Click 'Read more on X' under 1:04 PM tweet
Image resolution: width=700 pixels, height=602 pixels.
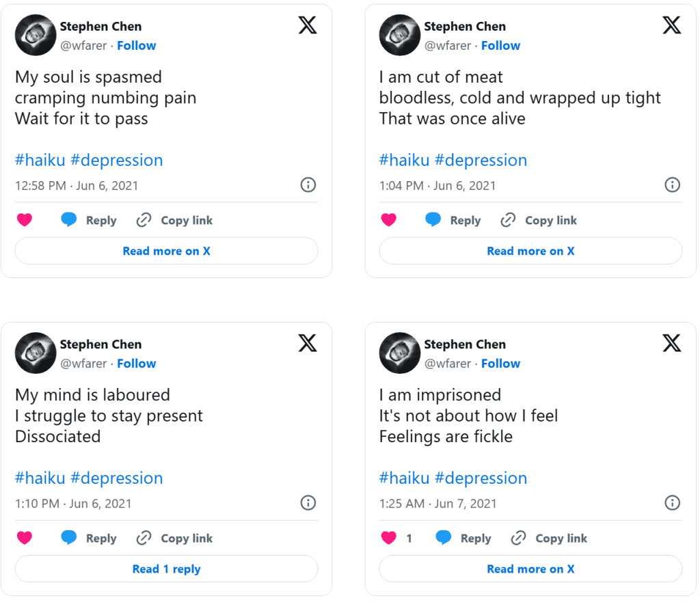pyautogui.click(x=530, y=251)
